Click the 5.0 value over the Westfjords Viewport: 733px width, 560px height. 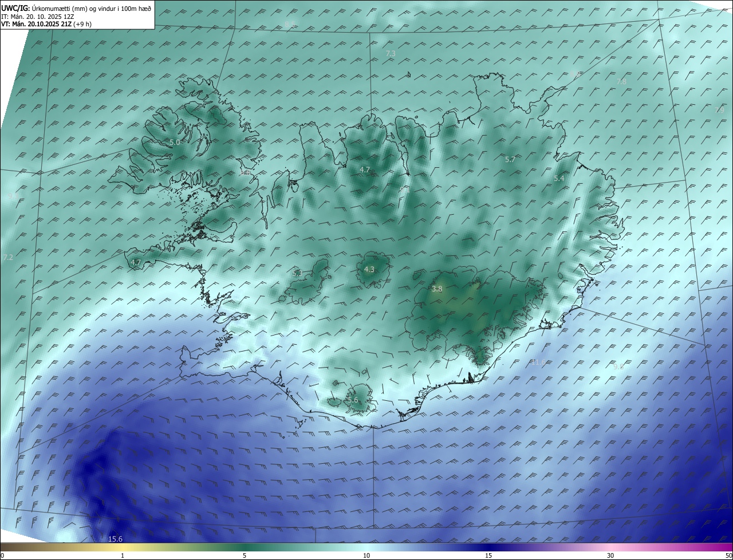tap(175, 142)
